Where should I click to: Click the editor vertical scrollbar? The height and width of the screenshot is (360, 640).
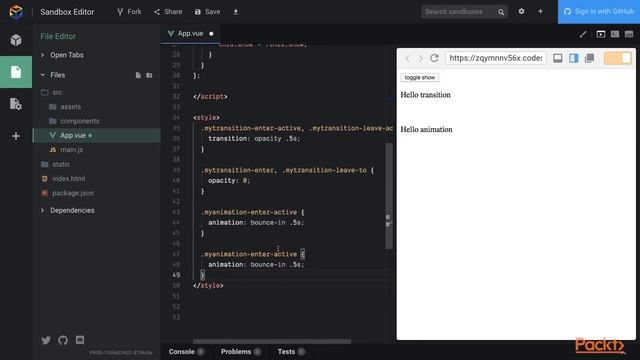(x=389, y=196)
